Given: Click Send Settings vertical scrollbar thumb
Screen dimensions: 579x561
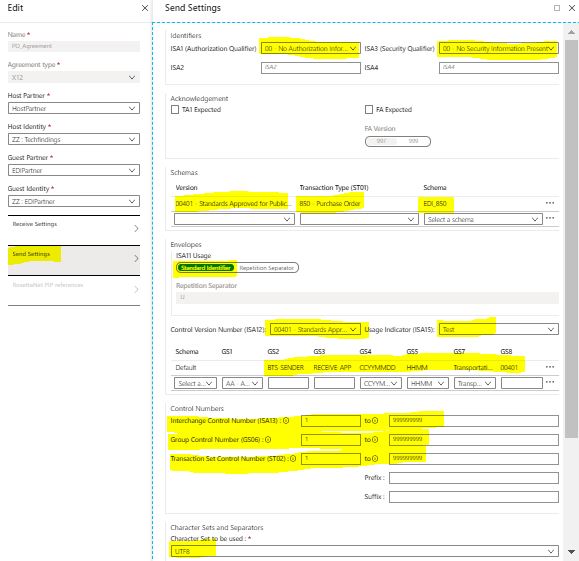Looking at the screenshot, I should coord(571,239).
